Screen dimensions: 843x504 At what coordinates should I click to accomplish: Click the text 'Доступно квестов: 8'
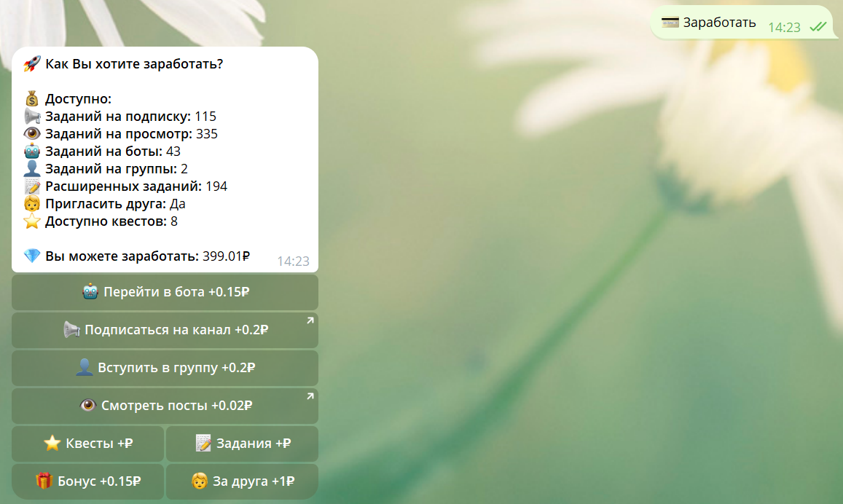[111, 221]
